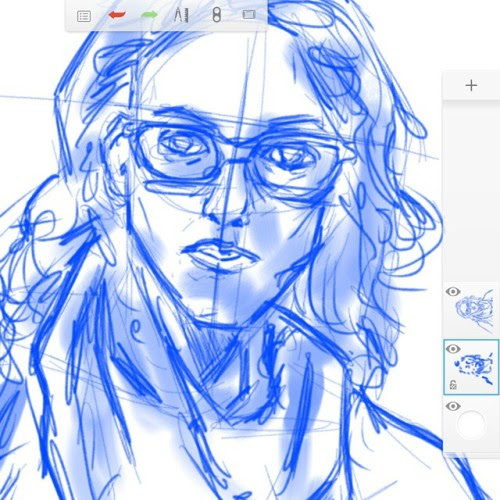This screenshot has width=500, height=500.
Task: Toggle the lock icon on middle layer
Action: [x=453, y=385]
